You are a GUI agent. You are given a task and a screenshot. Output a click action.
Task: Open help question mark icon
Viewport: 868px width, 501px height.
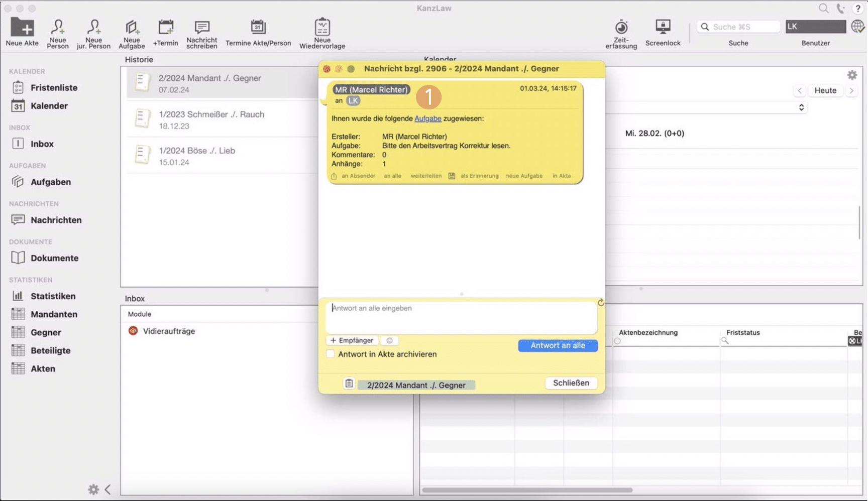click(x=858, y=9)
